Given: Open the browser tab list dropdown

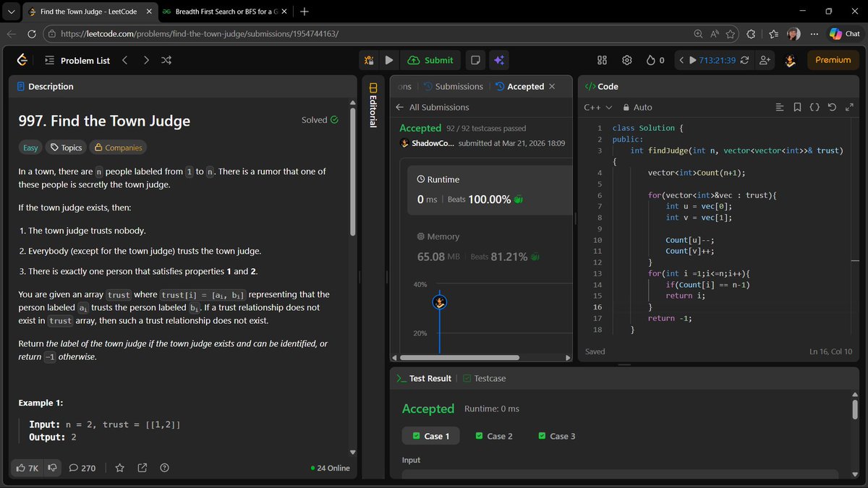Looking at the screenshot, I should click(x=10, y=12).
